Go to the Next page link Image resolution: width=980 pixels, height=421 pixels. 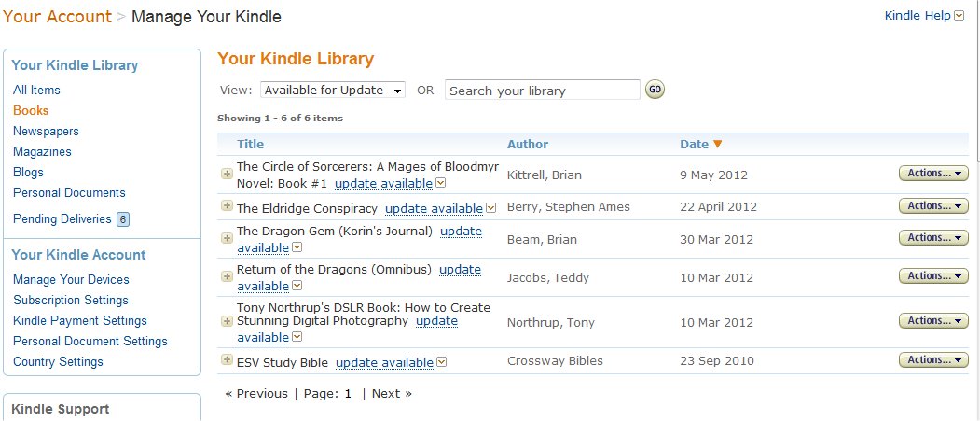[392, 394]
